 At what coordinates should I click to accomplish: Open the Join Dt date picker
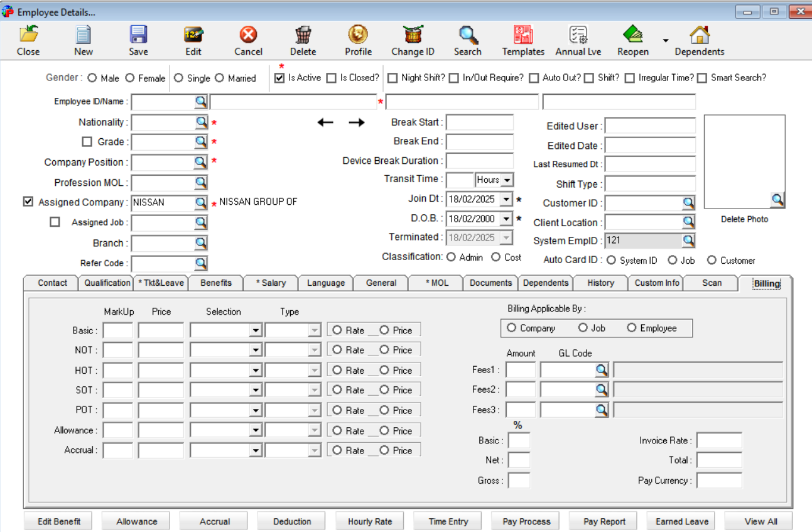(507, 200)
